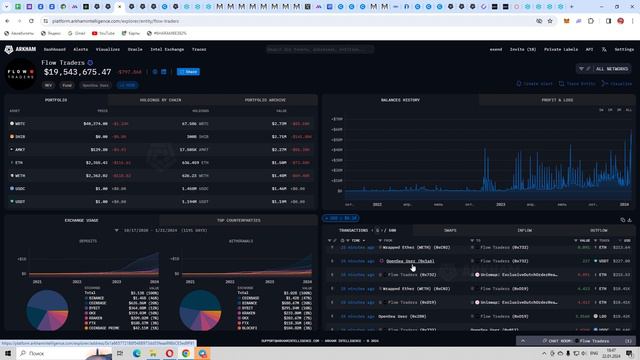Click the USD value filter pill above transactions
This screenshot has width=640, height=360.
coord(340,218)
